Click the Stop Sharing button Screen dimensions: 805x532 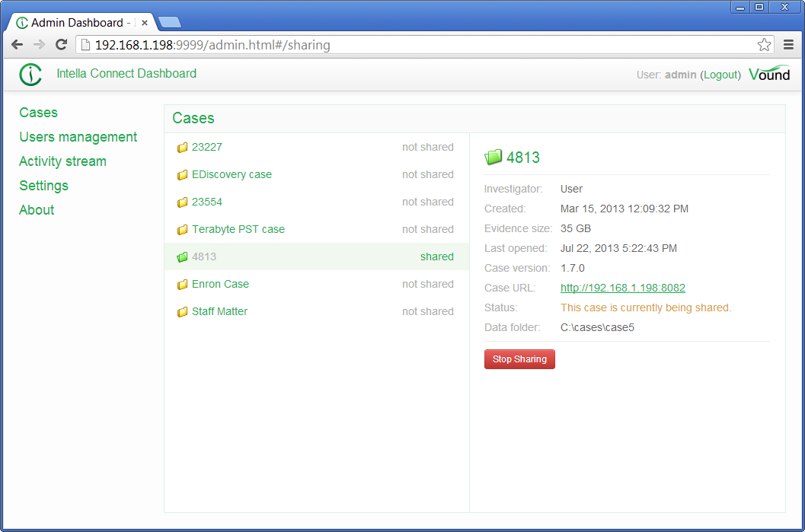[x=519, y=358]
